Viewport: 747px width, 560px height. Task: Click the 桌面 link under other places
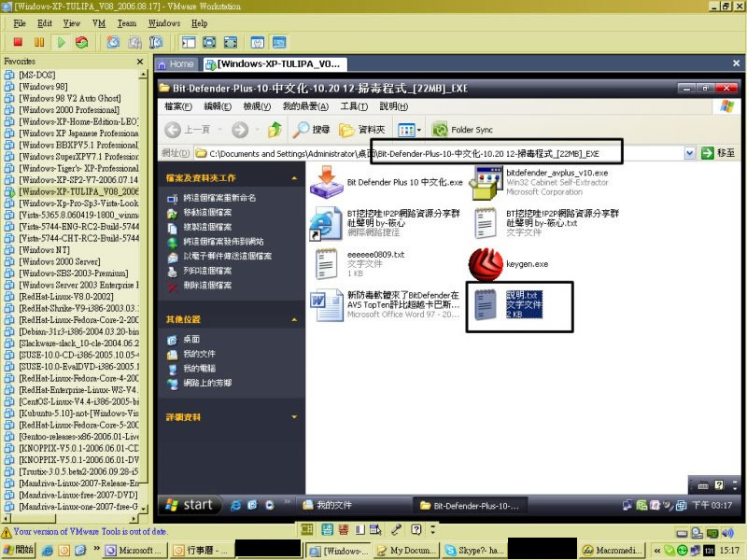click(x=191, y=339)
